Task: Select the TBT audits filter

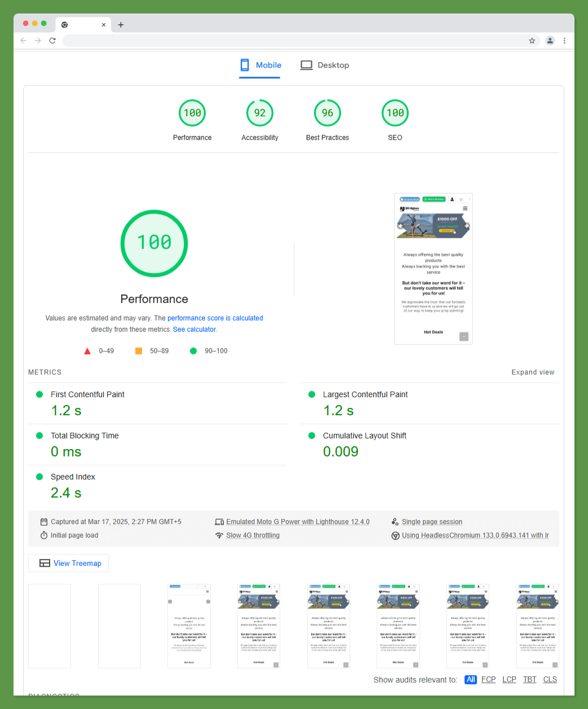Action: [x=530, y=680]
